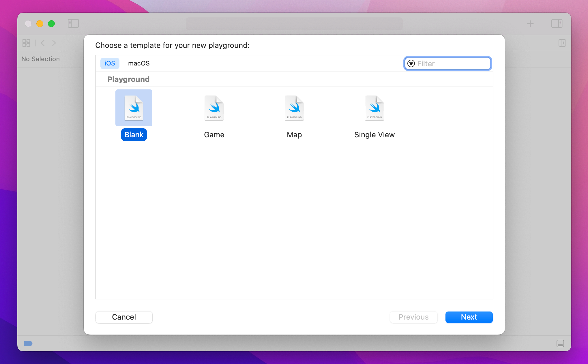The image size is (588, 364).
Task: Switch to the macOS tab
Action: [139, 63]
